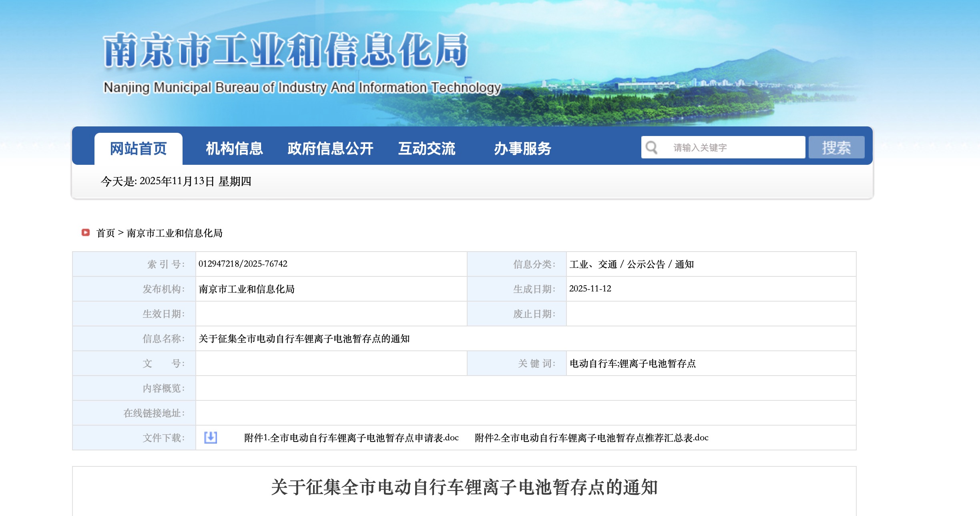The image size is (980, 516).
Task: Click the 南京市工业和信息化局 breadcrumb link
Action: [x=175, y=233]
